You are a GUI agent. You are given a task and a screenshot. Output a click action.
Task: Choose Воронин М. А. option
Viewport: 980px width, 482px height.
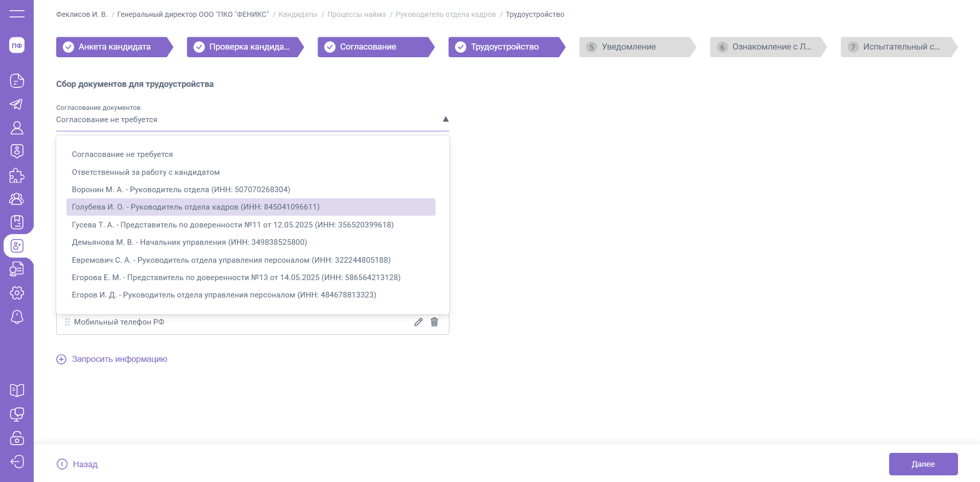coord(181,190)
